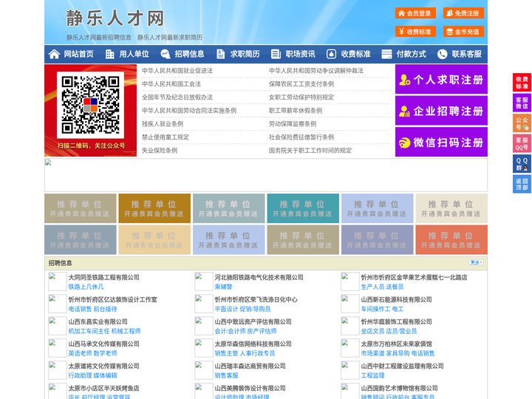This screenshot has height=399, width=532.
Task: Open 女职工劳动保护特别规定 link
Action: click(x=301, y=97)
